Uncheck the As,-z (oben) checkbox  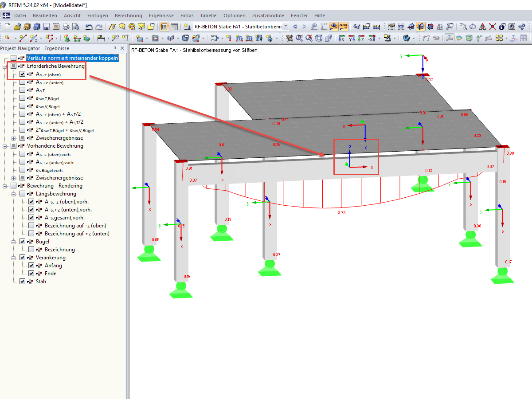click(22, 74)
